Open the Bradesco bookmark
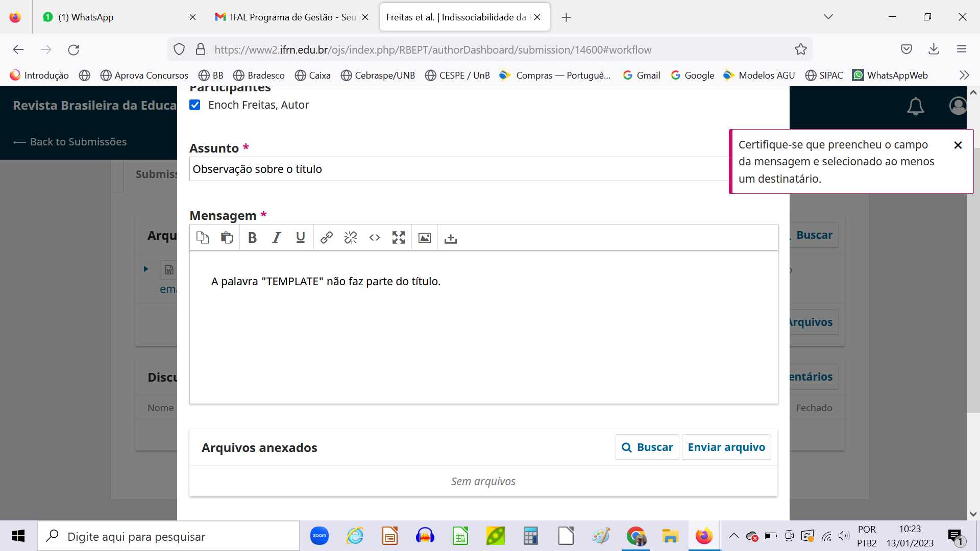The height and width of the screenshot is (551, 980). click(x=259, y=76)
